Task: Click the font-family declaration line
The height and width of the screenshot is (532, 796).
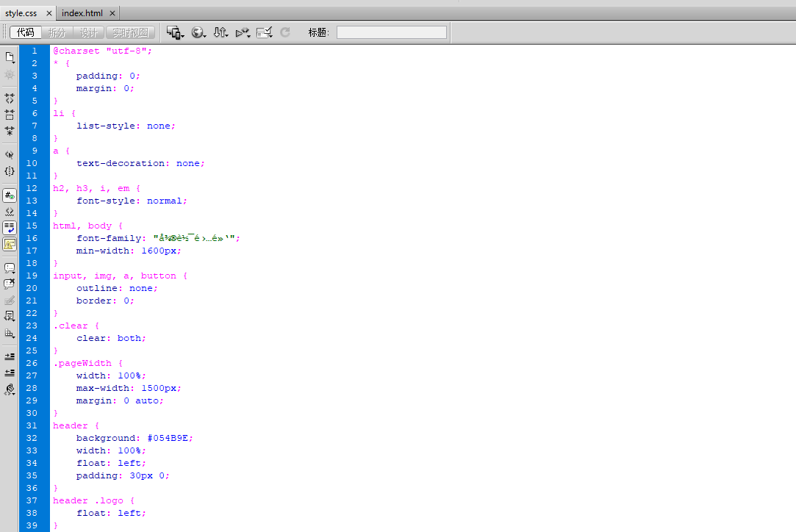Action: (158, 238)
